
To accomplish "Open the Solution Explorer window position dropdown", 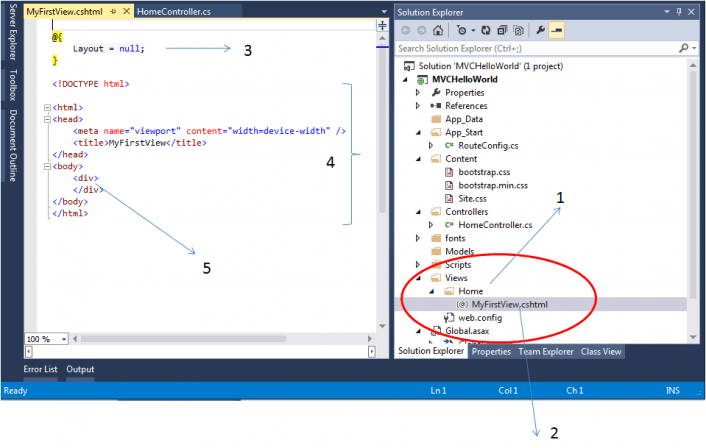I will coord(667,12).
